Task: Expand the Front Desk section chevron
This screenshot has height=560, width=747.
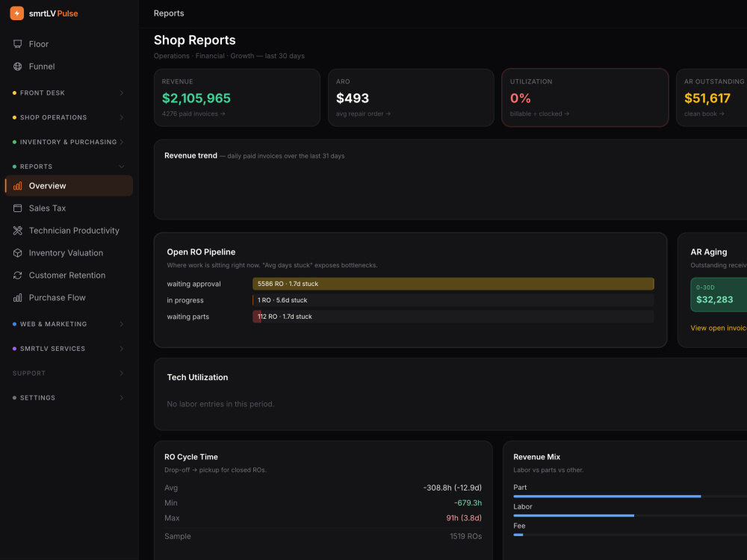Action: 122,93
